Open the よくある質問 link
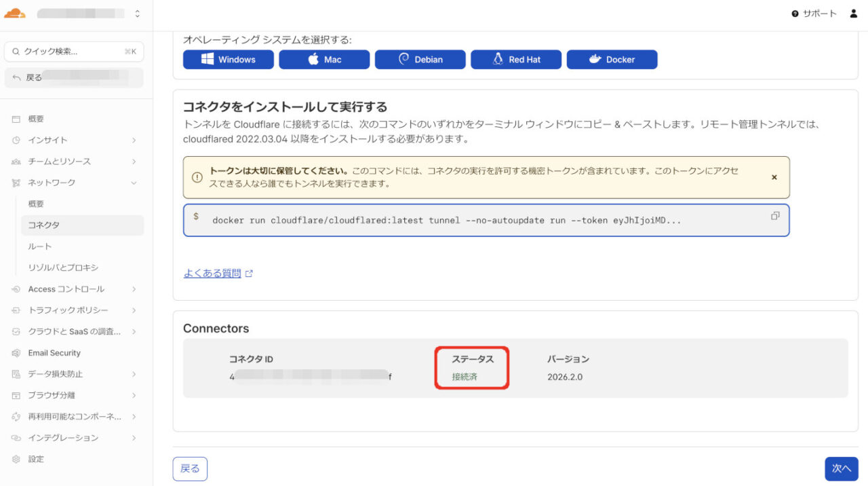Image resolution: width=868 pixels, height=486 pixels. point(212,274)
